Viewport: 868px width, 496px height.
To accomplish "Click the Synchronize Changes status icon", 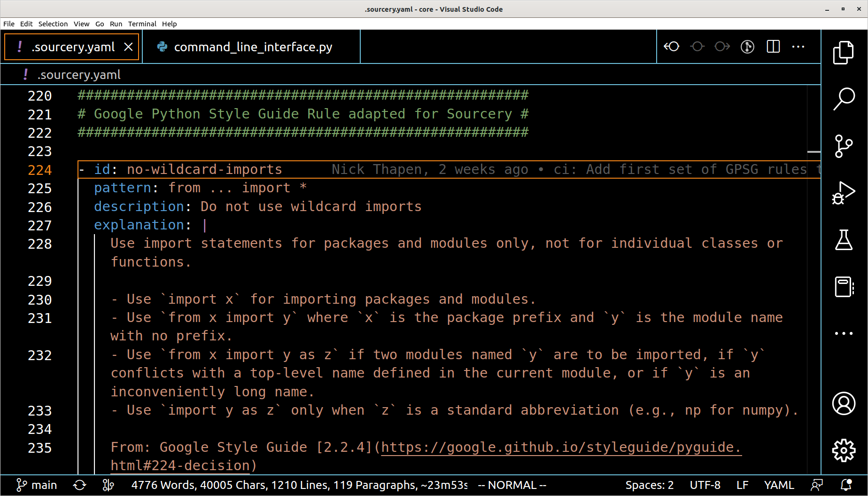I will point(80,485).
